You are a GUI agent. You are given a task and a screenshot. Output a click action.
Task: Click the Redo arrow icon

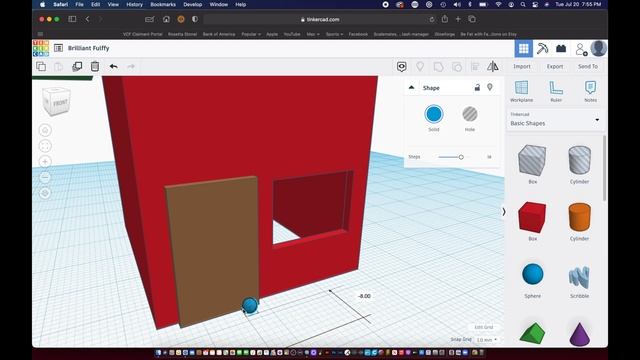pyautogui.click(x=131, y=66)
